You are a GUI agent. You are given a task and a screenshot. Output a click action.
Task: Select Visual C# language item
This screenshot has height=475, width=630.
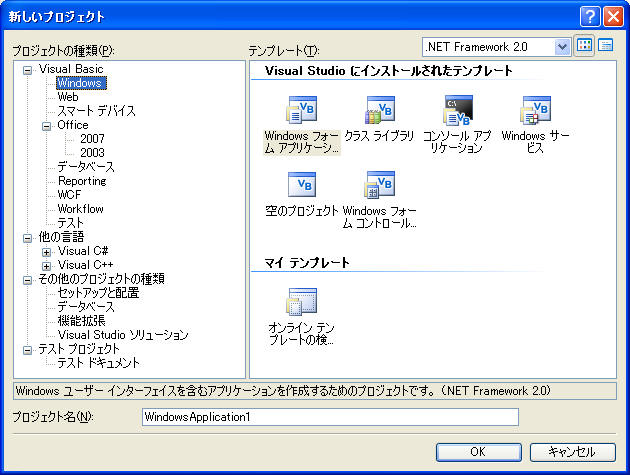pyautogui.click(x=83, y=251)
